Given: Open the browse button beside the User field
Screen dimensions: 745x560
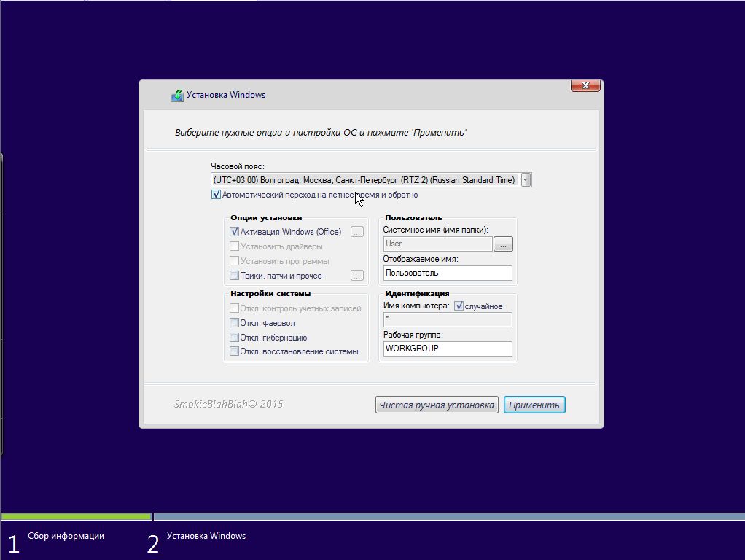Looking at the screenshot, I should coord(503,244).
